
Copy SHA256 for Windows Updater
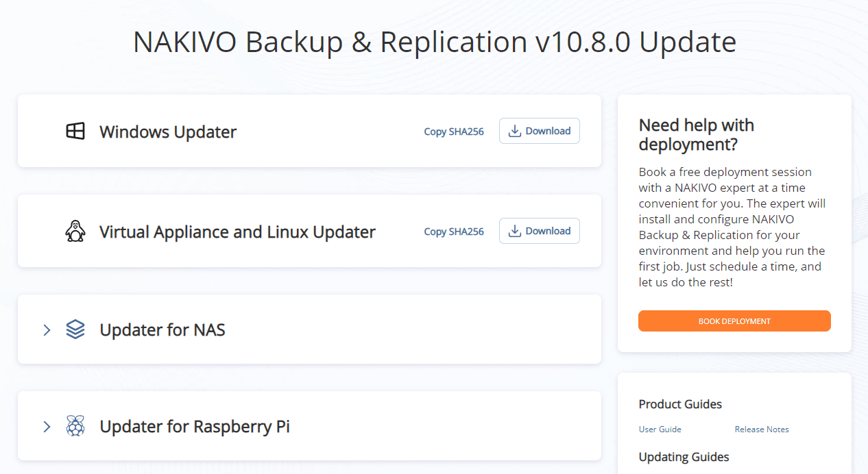click(x=454, y=132)
